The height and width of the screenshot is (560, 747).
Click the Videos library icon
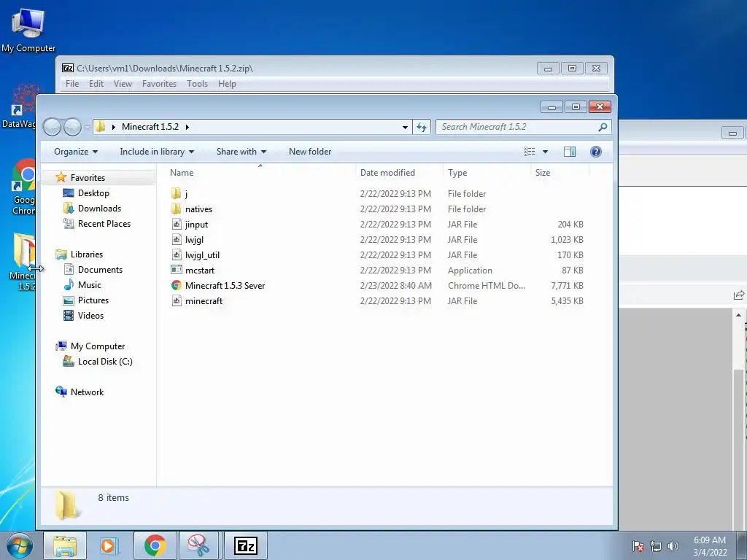[69, 315]
